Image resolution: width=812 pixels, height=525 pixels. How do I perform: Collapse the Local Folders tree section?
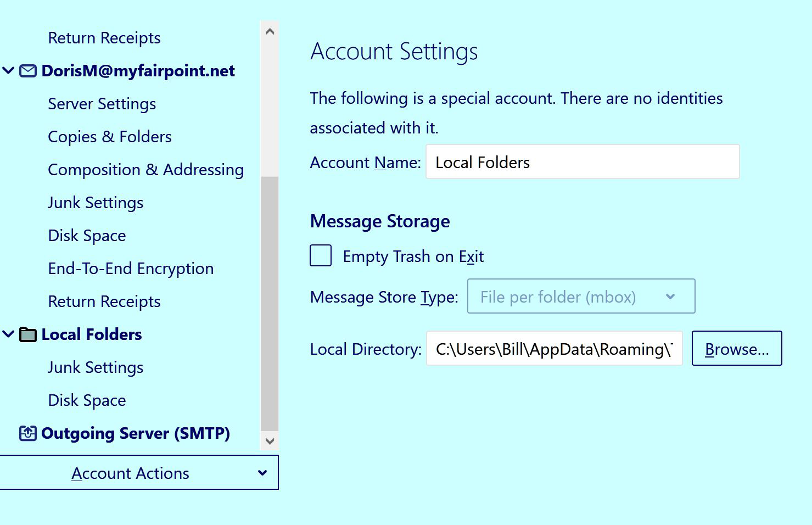pos(8,334)
